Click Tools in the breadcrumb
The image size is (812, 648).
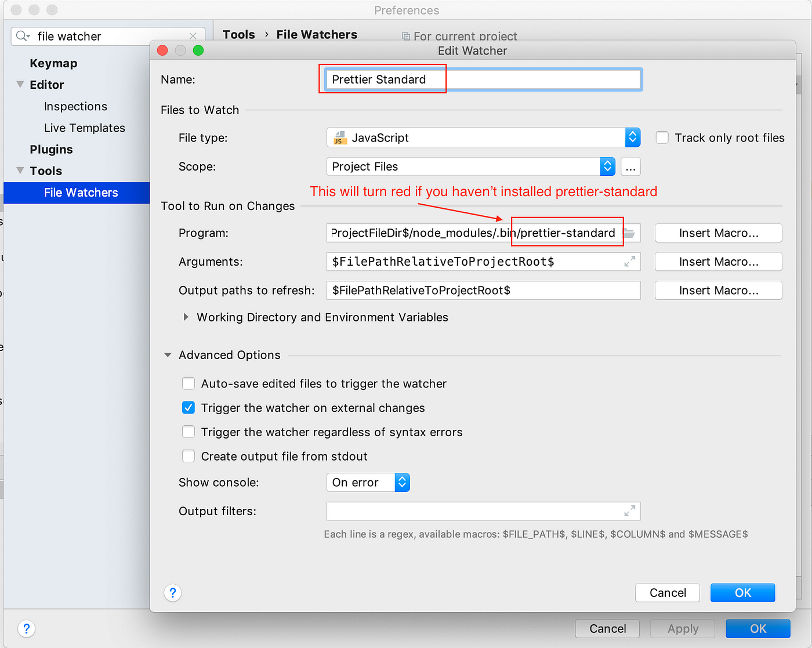[239, 34]
